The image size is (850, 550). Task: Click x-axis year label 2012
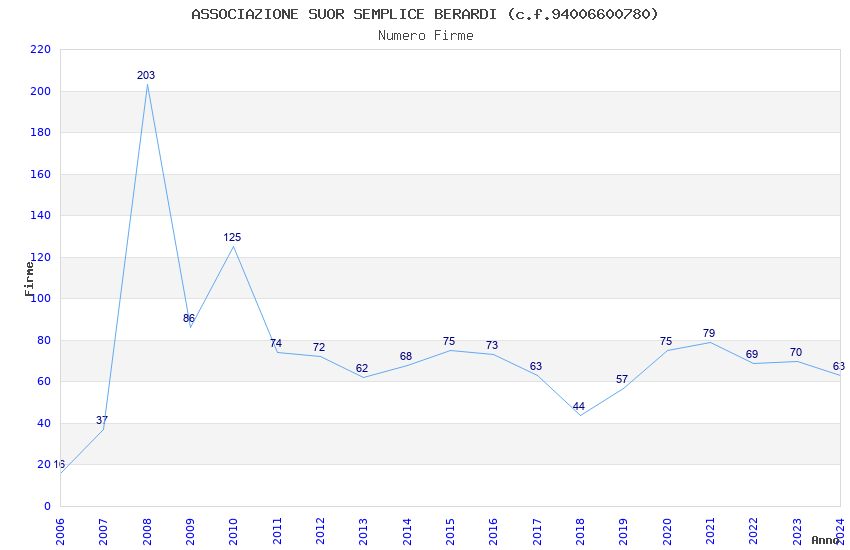pos(320,531)
